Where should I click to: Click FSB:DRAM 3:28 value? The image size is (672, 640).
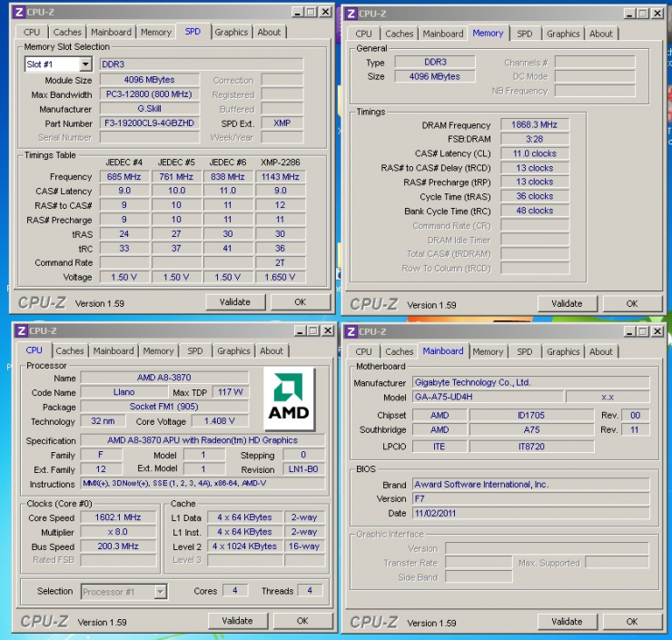click(x=535, y=139)
